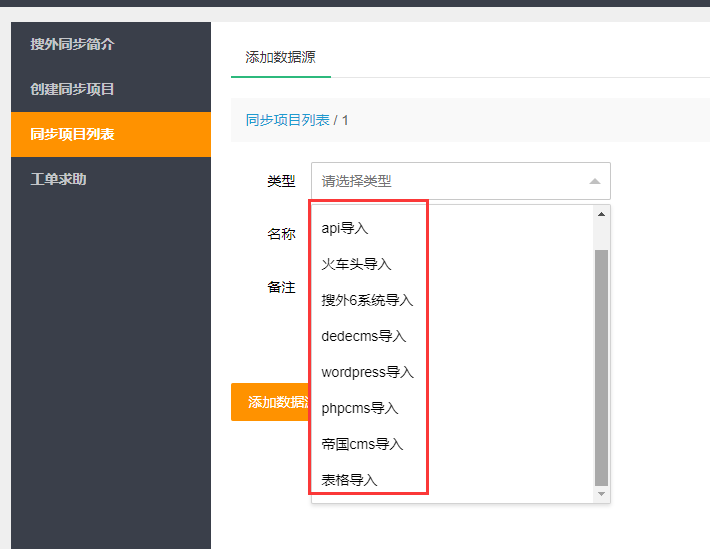Image resolution: width=710 pixels, height=549 pixels.
Task: Pick the 搜外6系统导入 option
Action: point(367,300)
